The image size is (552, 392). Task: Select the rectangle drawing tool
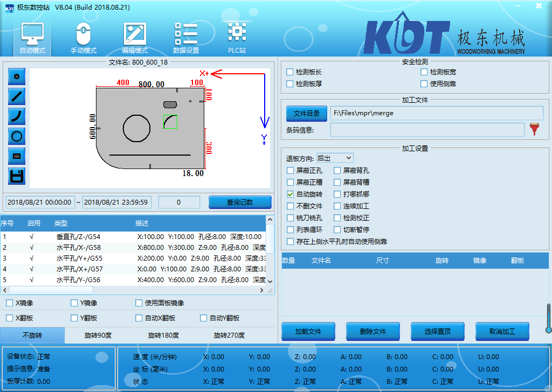pos(17,156)
